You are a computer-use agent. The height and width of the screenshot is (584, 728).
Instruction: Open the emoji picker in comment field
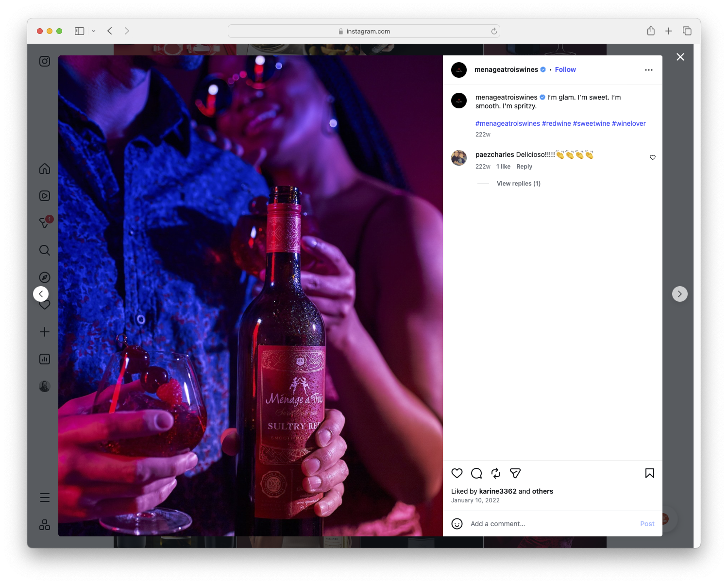pyautogui.click(x=457, y=524)
